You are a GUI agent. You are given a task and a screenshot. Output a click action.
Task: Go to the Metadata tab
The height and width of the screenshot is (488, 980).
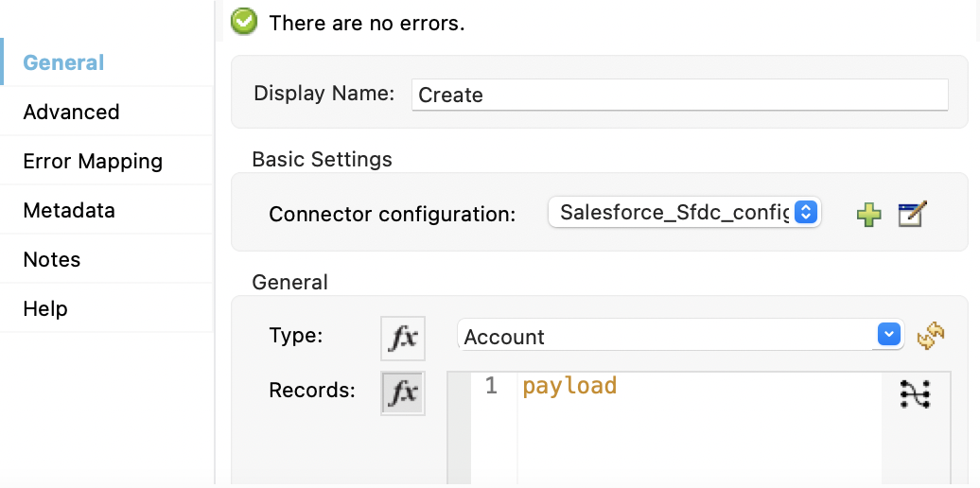click(x=69, y=210)
